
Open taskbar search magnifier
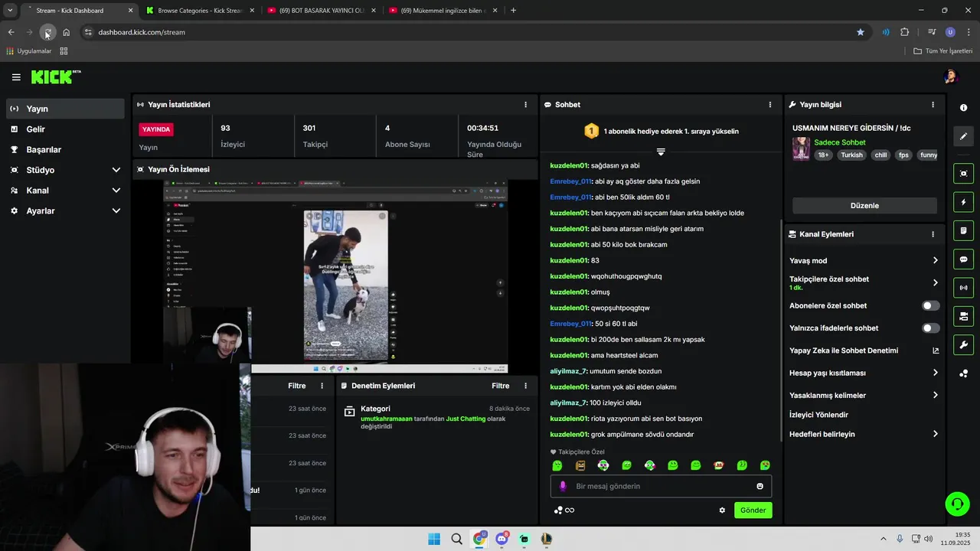click(x=456, y=539)
